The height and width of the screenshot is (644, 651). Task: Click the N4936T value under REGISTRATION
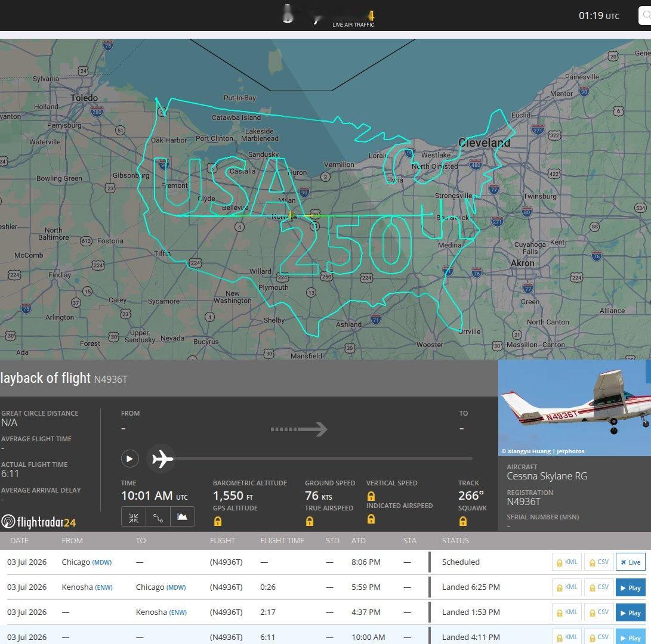coord(523,501)
